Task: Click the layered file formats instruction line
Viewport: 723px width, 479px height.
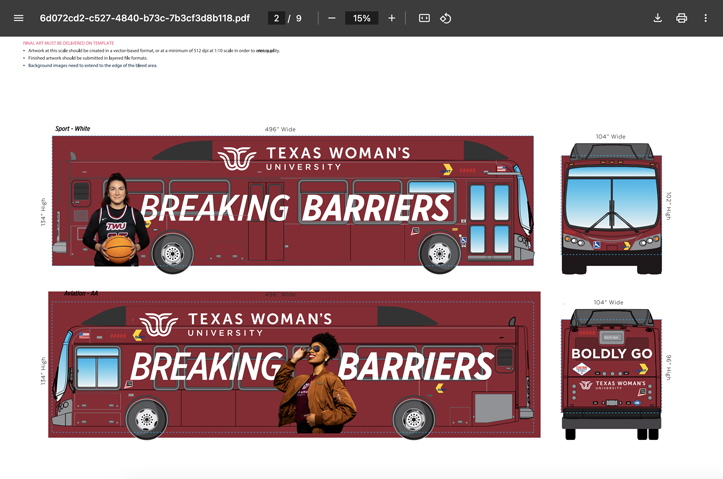Action: pos(88,58)
